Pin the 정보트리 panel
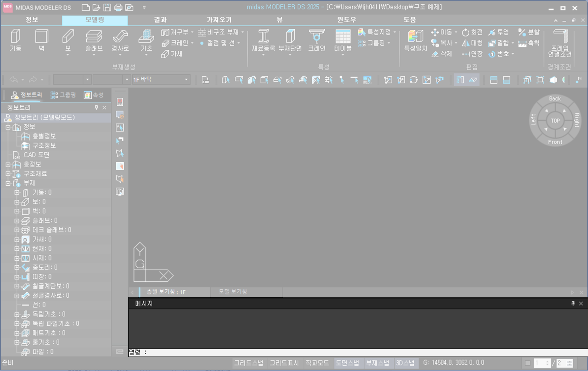The width and height of the screenshot is (588, 371). tap(96, 107)
